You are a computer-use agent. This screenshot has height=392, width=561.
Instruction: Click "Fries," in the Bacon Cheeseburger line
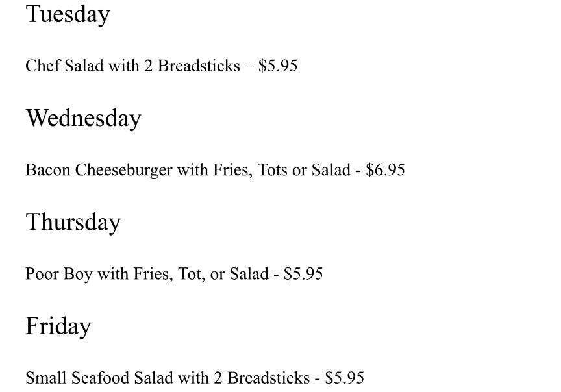coord(233,170)
